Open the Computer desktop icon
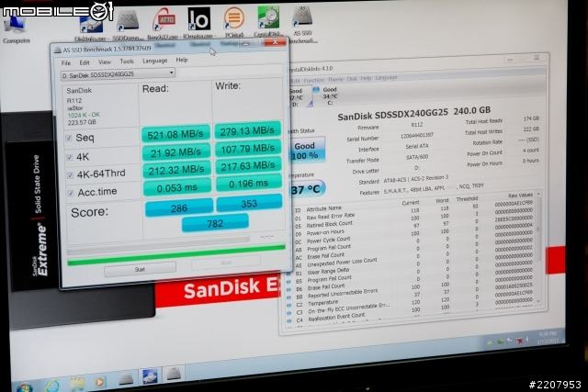Viewport: 588px width, 392px height. coord(15,30)
